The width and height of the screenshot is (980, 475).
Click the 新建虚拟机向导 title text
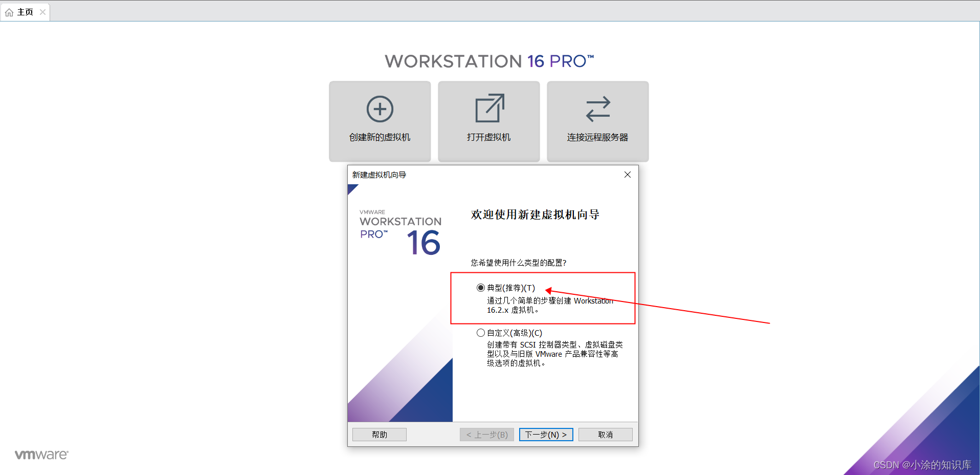[379, 175]
